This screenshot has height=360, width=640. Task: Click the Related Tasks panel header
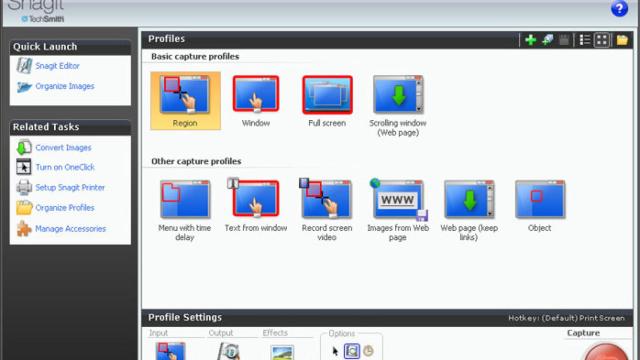pos(70,127)
